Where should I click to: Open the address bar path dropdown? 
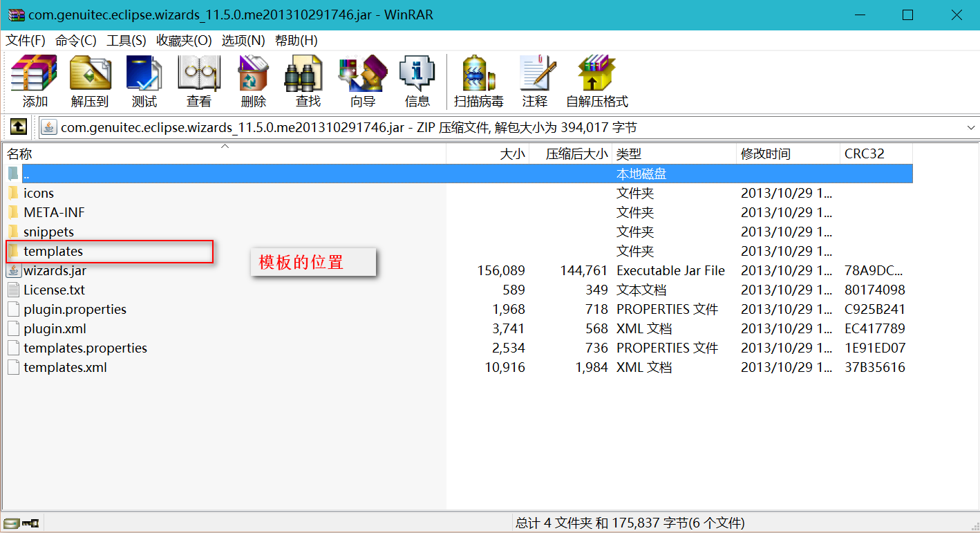[971, 127]
